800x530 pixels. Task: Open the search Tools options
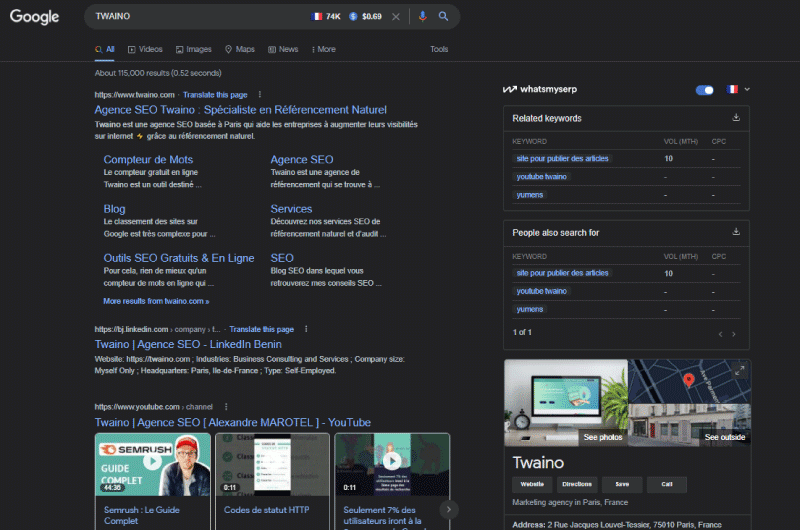[439, 49]
